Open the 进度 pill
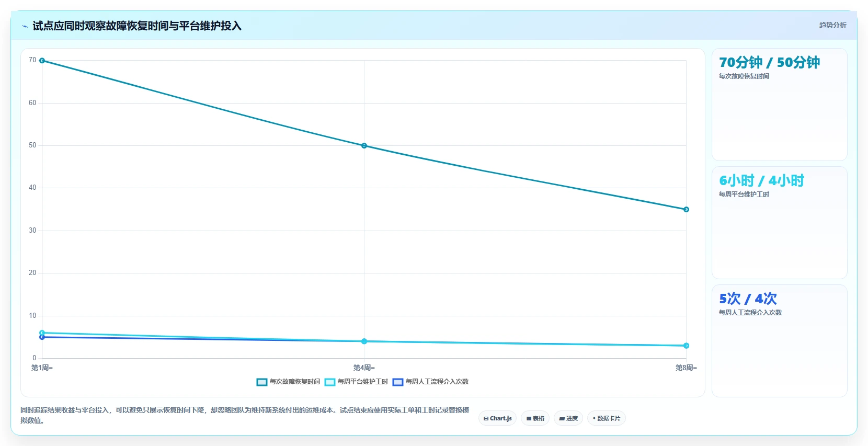This screenshot has width=868, height=446. pos(568,418)
